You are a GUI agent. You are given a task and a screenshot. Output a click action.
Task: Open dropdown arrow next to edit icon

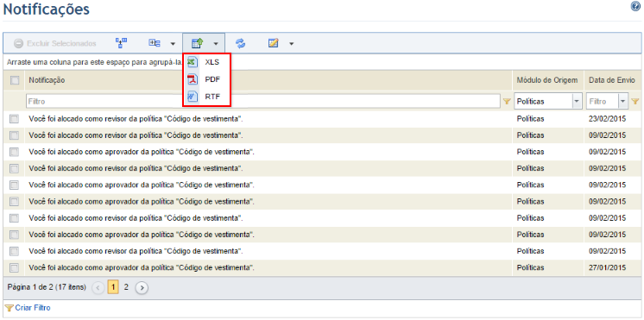tap(291, 43)
